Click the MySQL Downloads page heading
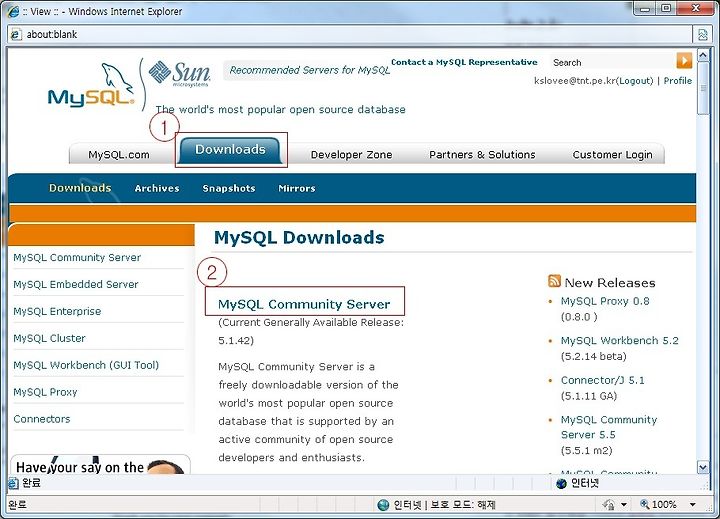720x519 pixels. point(299,237)
